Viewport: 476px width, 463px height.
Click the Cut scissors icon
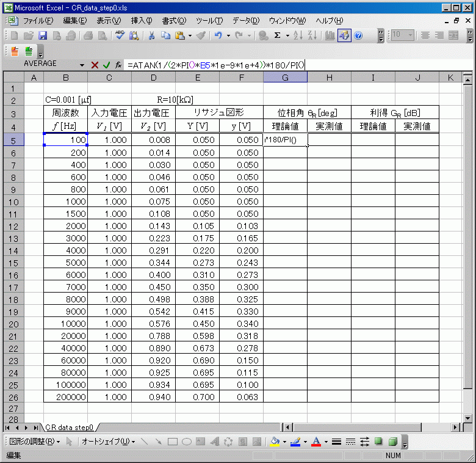tap(151, 35)
